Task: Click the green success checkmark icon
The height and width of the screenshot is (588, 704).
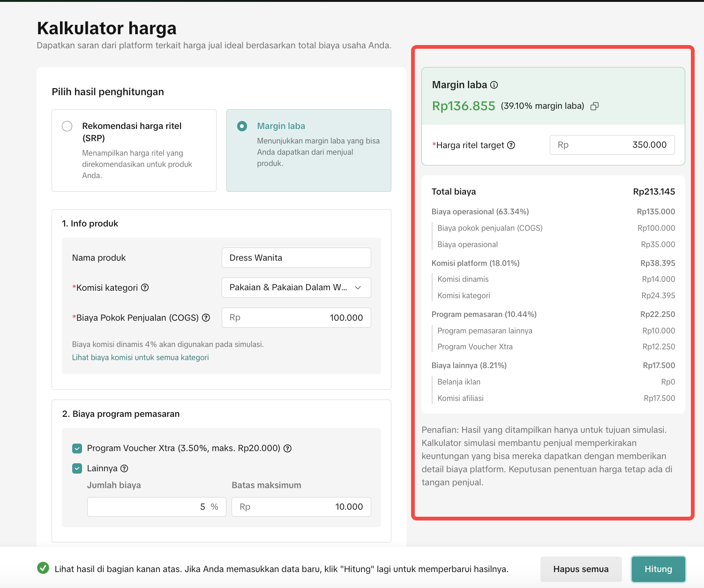Action: click(x=43, y=568)
